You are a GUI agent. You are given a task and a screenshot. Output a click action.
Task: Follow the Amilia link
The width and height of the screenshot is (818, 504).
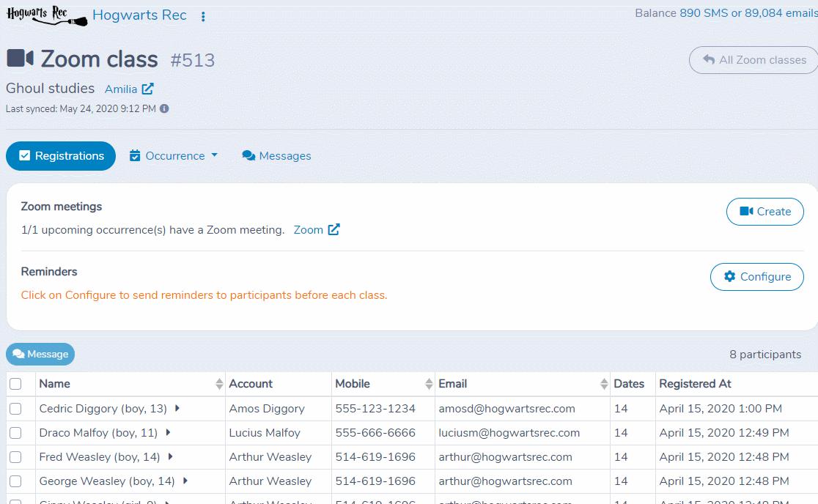point(121,89)
